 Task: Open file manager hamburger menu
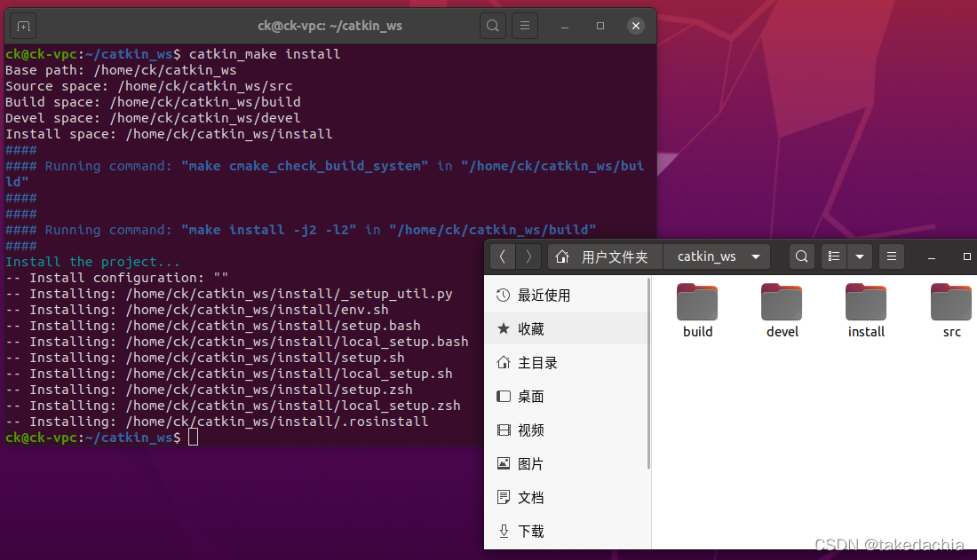coord(892,256)
